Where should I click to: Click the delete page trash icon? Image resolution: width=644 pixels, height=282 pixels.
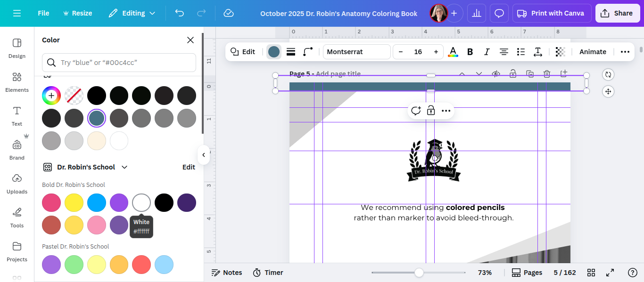[x=547, y=74]
